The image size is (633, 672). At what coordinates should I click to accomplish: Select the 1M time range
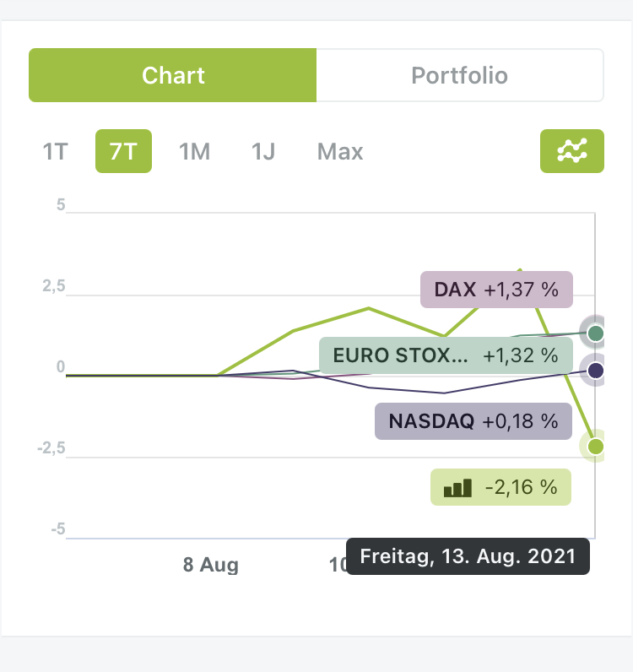194,152
